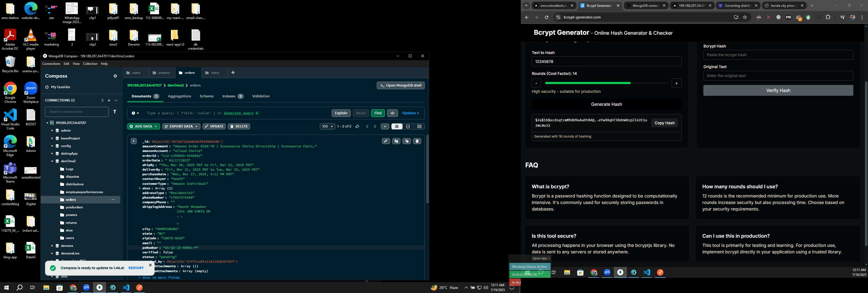Image resolution: width=868 pixels, height=293 pixels.
Task: Copy the first document icon
Action: pyautogui.click(x=396, y=141)
